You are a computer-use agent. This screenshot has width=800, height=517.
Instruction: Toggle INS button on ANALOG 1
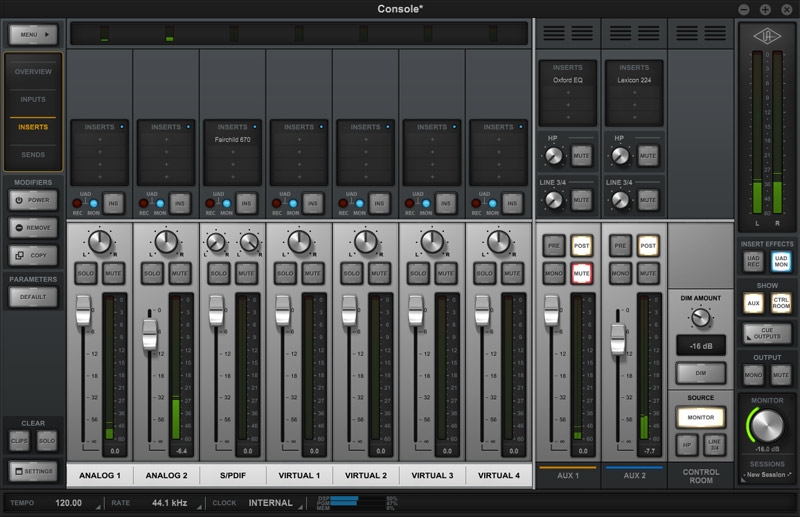[113, 204]
